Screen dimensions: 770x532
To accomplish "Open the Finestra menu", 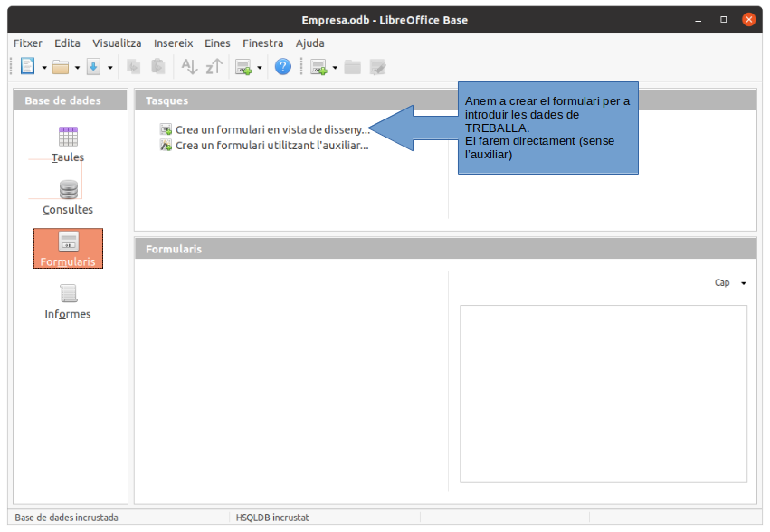I will pos(262,43).
